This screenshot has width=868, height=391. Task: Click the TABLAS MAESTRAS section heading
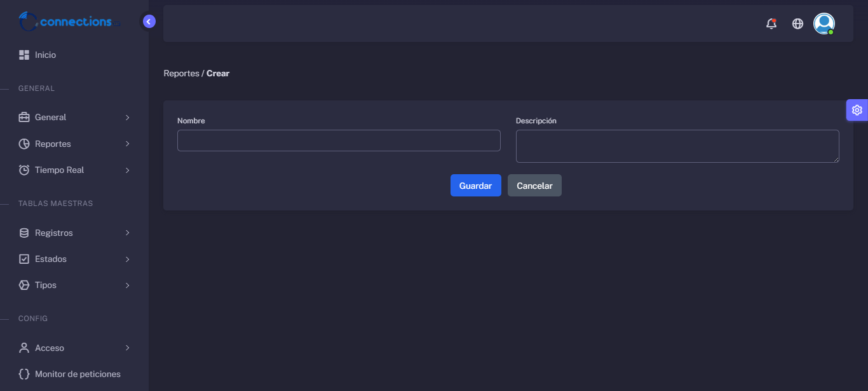point(55,203)
